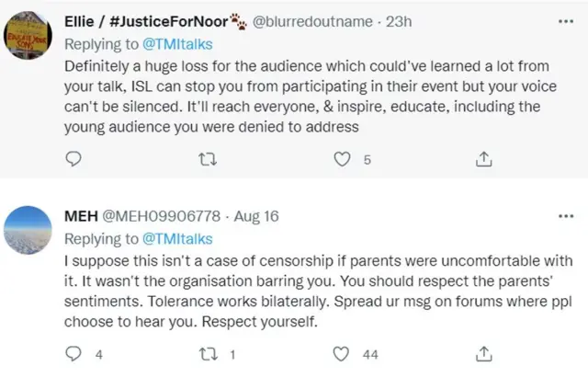
Task: Share MEH's tweet via share icon
Action: (482, 354)
